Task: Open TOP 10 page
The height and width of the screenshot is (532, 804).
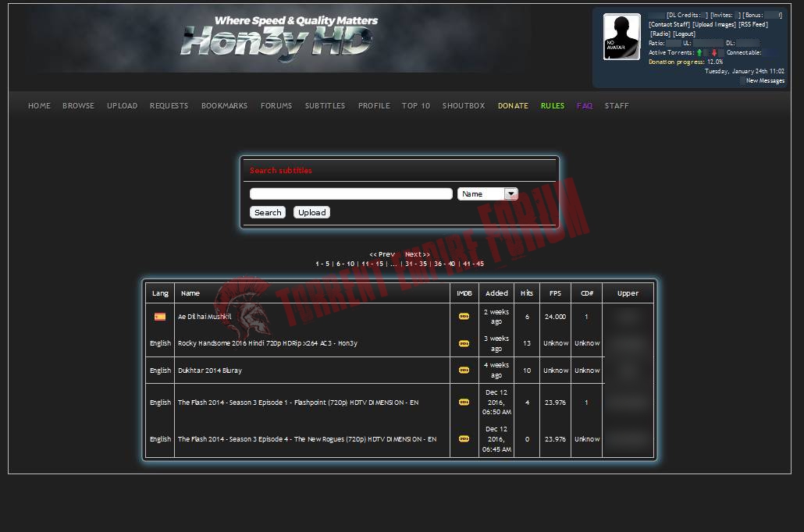Action: point(416,105)
